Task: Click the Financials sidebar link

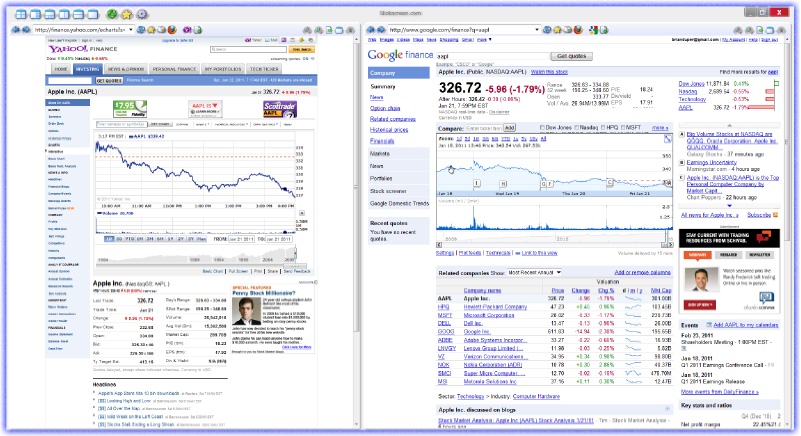Action: [x=382, y=141]
